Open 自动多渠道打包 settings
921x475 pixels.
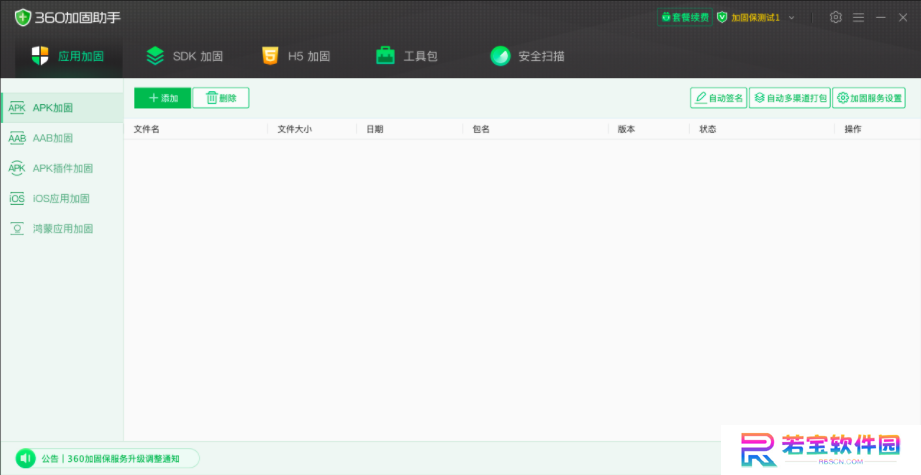pos(789,98)
